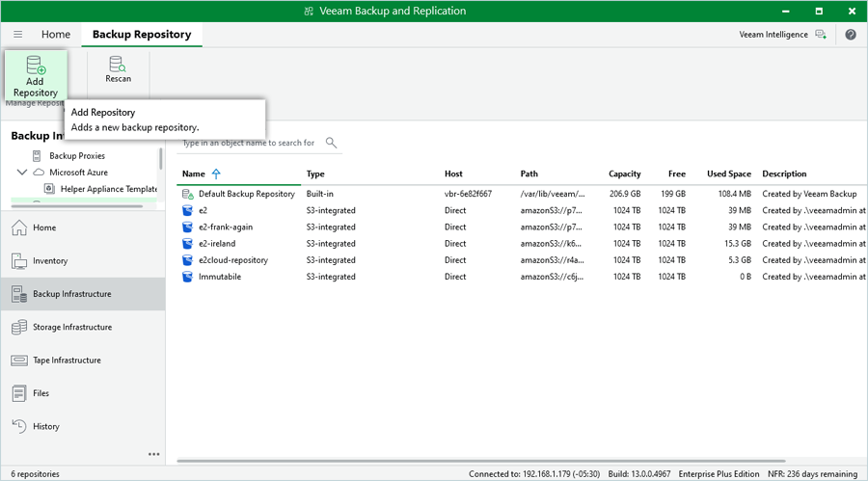868x481 pixels.
Task: Open the History view
Action: (45, 426)
